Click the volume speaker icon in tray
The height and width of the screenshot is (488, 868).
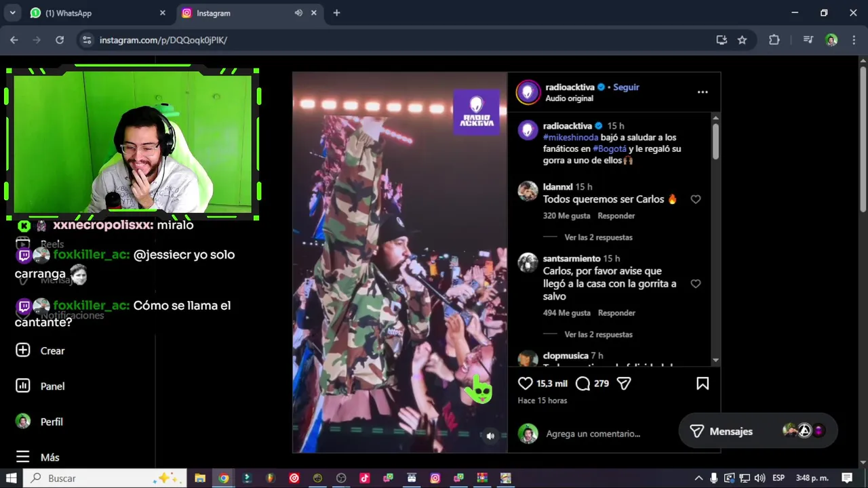759,478
